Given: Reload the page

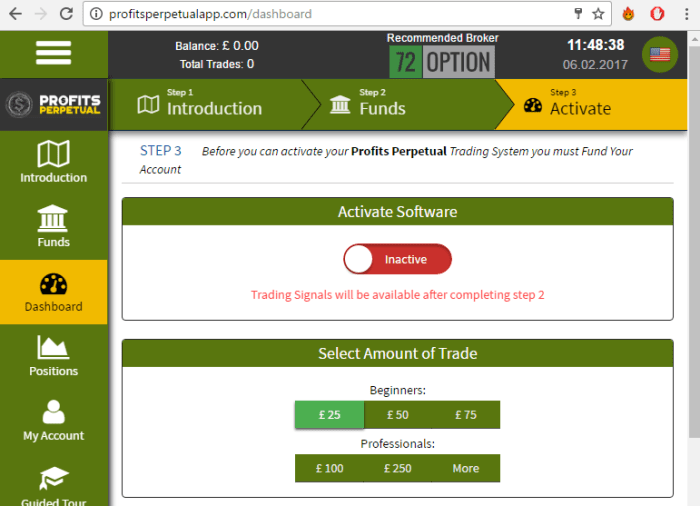Looking at the screenshot, I should 66,14.
